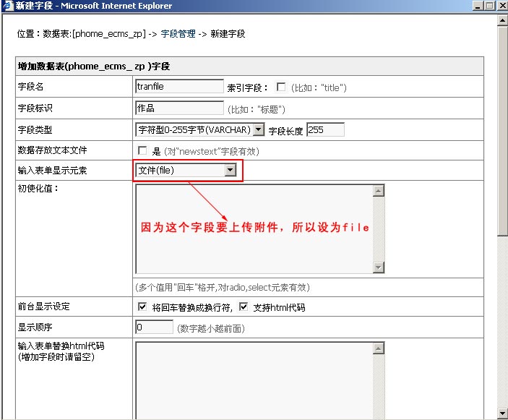This screenshot has width=508, height=420.
Task: Click the 显示顺序 number field
Action: [154, 327]
